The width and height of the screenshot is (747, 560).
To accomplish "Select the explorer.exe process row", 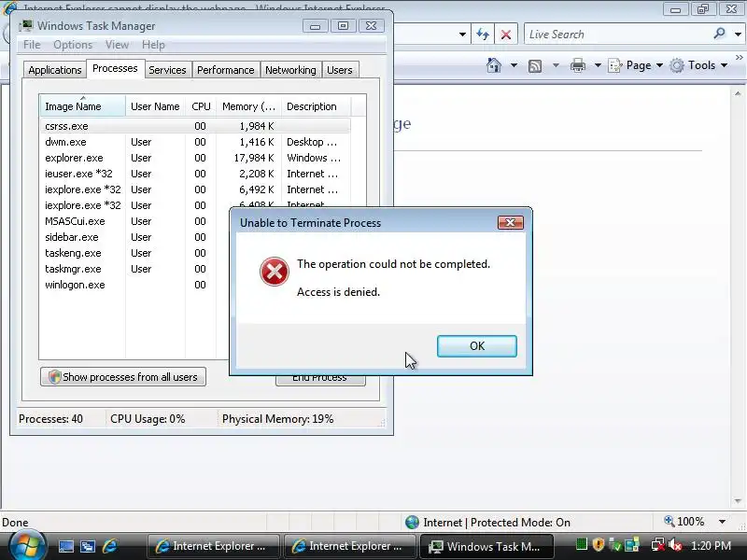I will 195,158.
